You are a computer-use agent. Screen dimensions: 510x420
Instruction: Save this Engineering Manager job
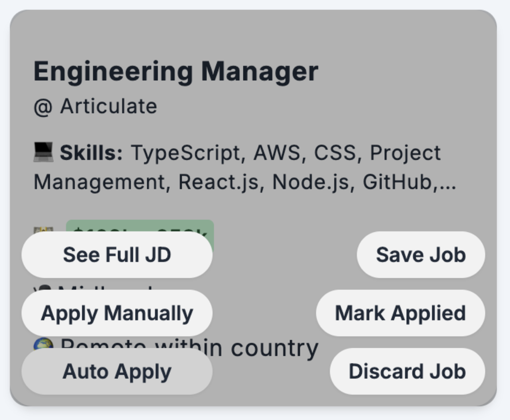coord(421,254)
